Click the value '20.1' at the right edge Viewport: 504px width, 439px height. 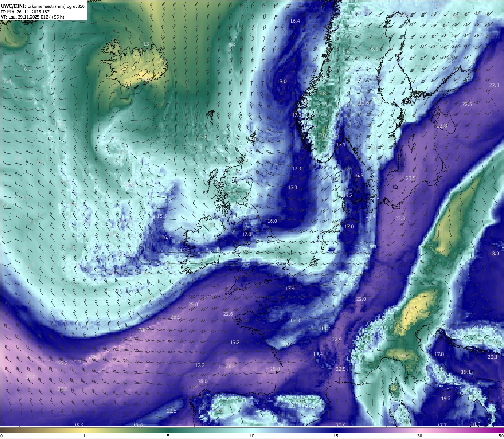pyautogui.click(x=493, y=357)
